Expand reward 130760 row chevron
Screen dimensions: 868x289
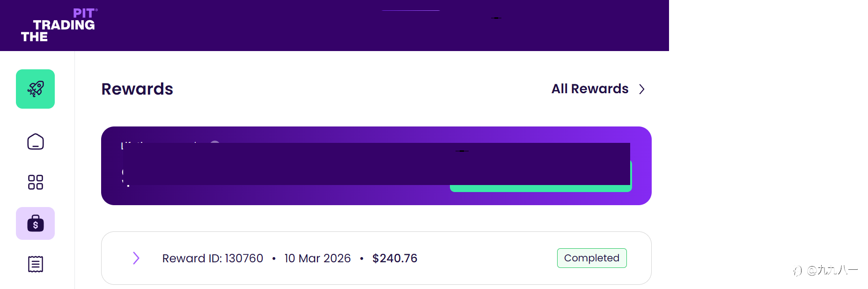click(136, 258)
